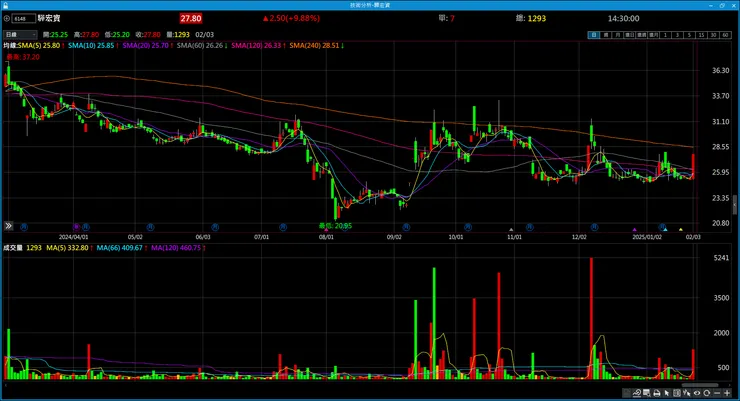Screen dimensions: 740x401
Task: Click the printer icon in bottom toolbar
Action: [x=656, y=393]
